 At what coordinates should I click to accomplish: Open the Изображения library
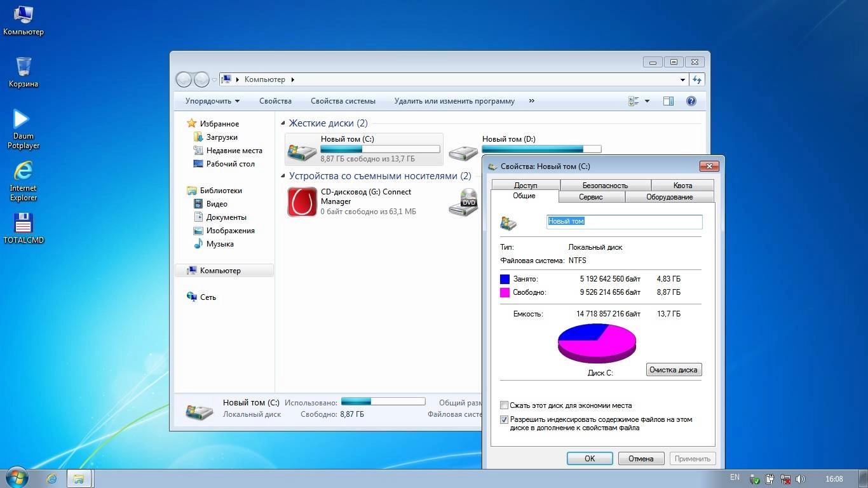[x=224, y=231]
